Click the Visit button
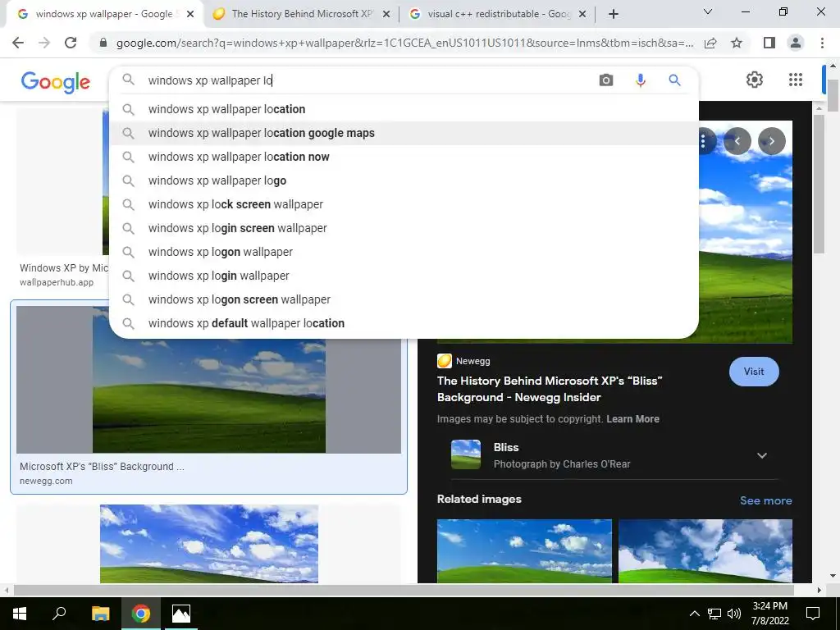This screenshot has width=840, height=630. (x=754, y=372)
